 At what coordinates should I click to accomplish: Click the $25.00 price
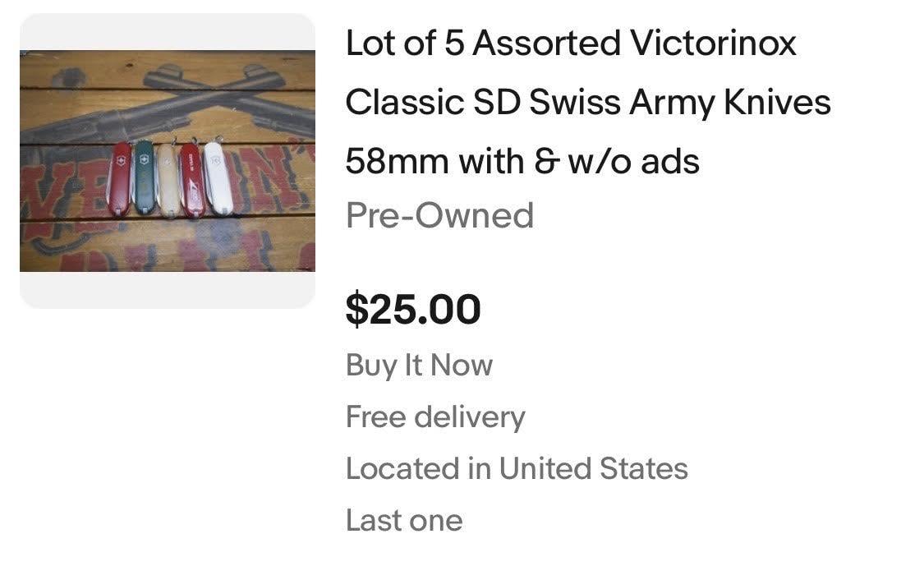coord(413,310)
